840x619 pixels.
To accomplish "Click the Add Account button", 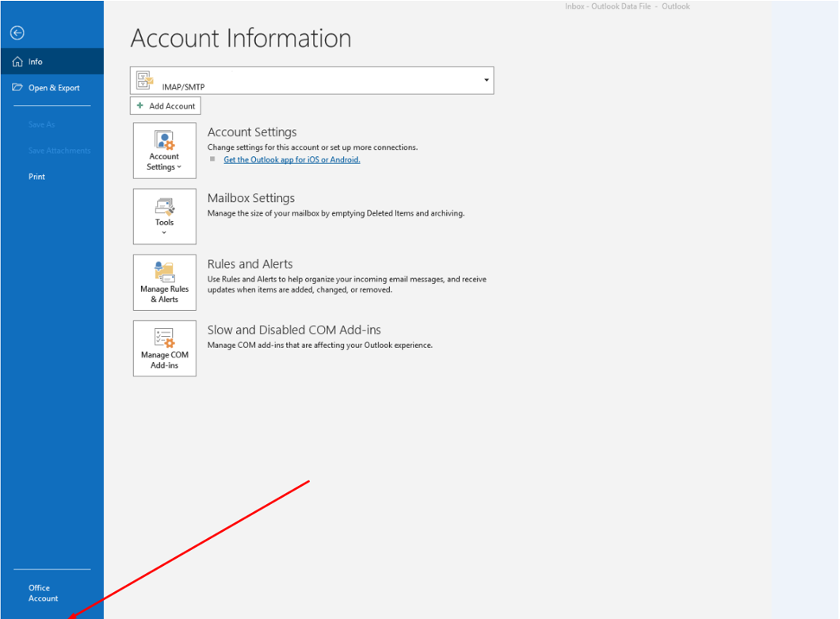I will click(x=166, y=106).
